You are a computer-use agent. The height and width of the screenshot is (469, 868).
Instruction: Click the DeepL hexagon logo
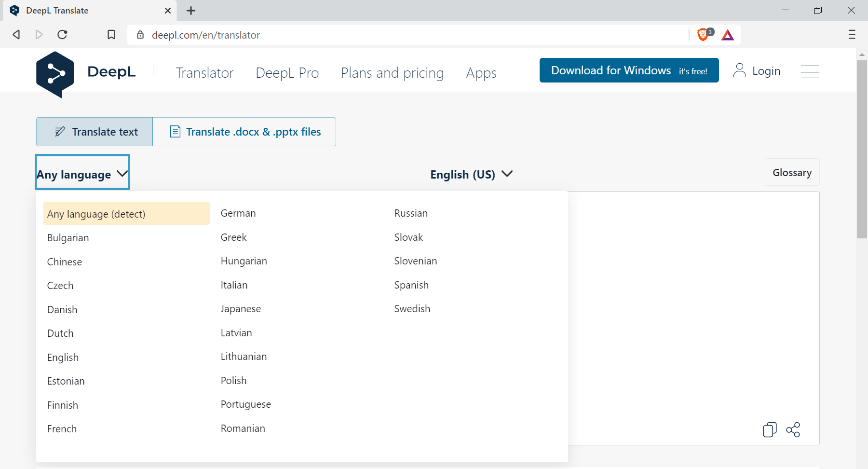pos(55,74)
